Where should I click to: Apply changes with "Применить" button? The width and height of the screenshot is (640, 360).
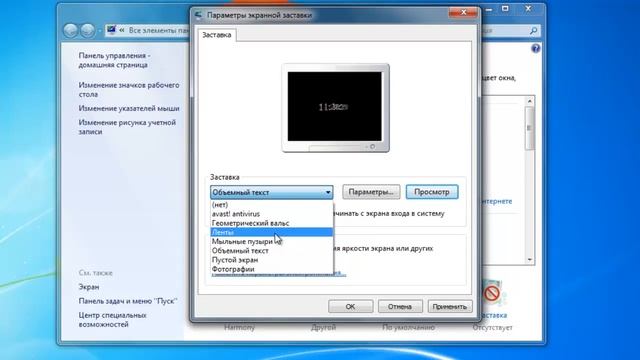(x=450, y=307)
